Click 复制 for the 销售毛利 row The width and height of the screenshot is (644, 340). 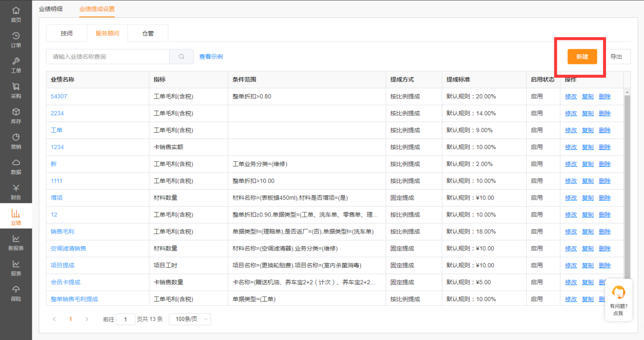588,232
